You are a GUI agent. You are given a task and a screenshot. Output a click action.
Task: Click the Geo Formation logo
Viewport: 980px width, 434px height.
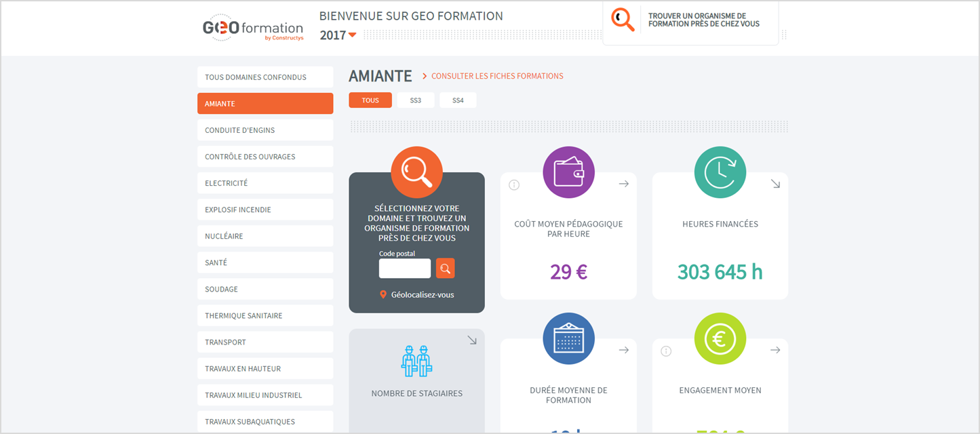[x=253, y=28]
